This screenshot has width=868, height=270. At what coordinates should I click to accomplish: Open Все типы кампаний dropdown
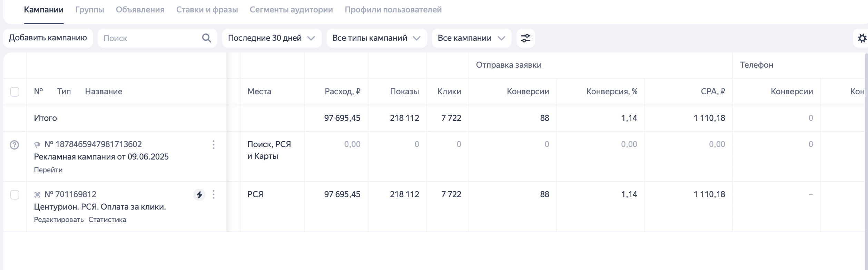pos(376,38)
